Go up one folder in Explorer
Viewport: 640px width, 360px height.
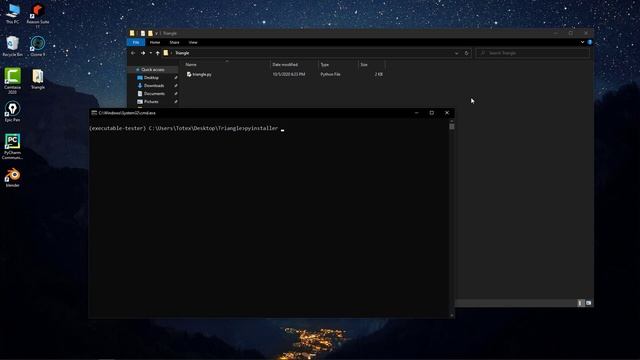158,53
